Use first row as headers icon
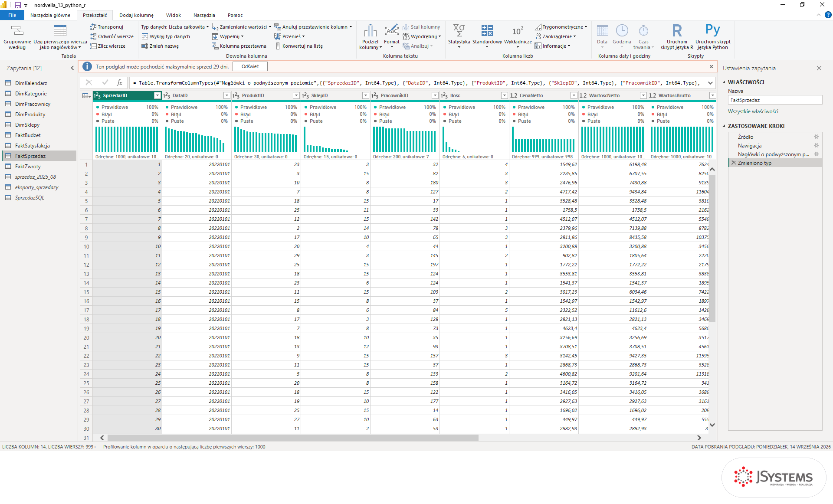 pos(60,30)
